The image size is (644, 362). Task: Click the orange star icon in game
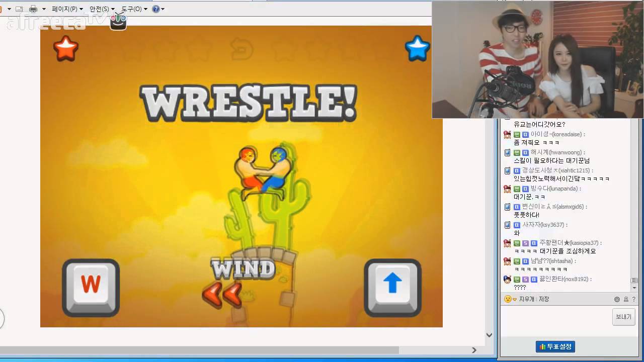[66, 49]
